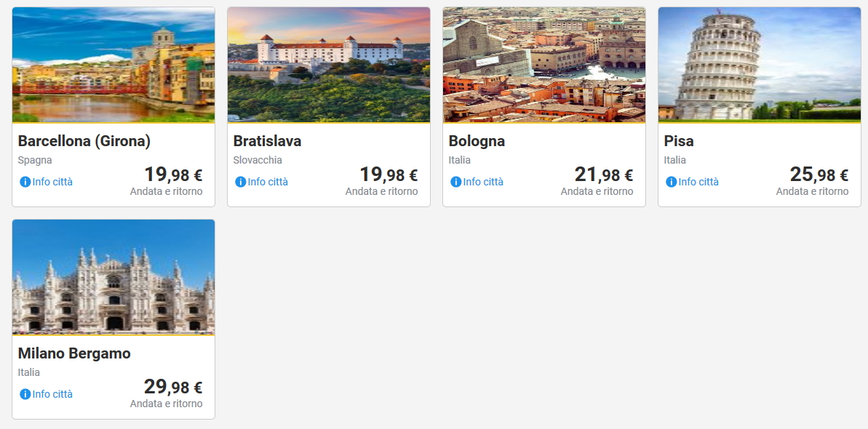Click the info icon on the Milano Bergamo card

click(25, 394)
